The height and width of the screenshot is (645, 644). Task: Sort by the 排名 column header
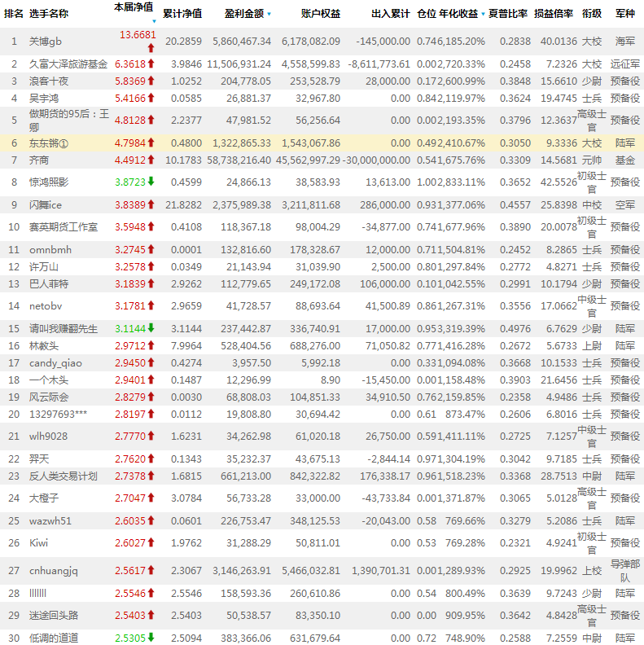[x=14, y=14]
